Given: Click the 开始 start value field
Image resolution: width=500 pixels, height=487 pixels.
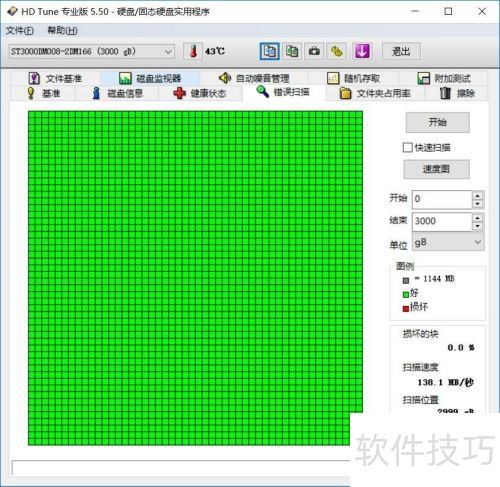Looking at the screenshot, I should pos(442,199).
